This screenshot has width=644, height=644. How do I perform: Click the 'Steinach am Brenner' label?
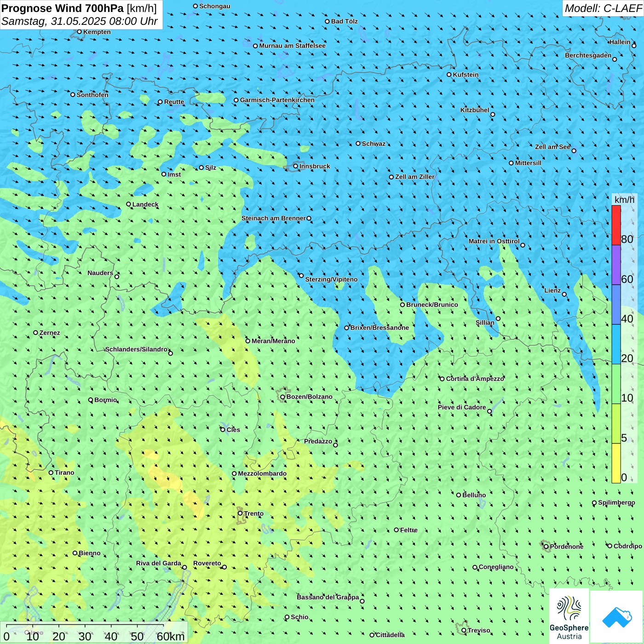pos(274,218)
